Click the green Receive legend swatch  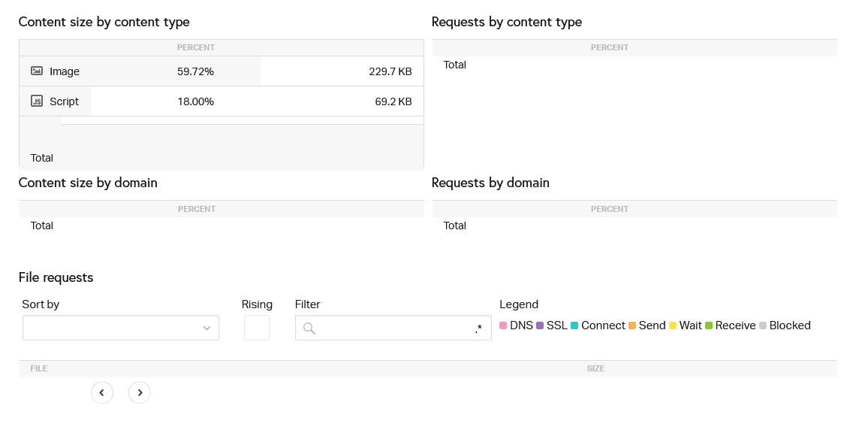coord(709,325)
